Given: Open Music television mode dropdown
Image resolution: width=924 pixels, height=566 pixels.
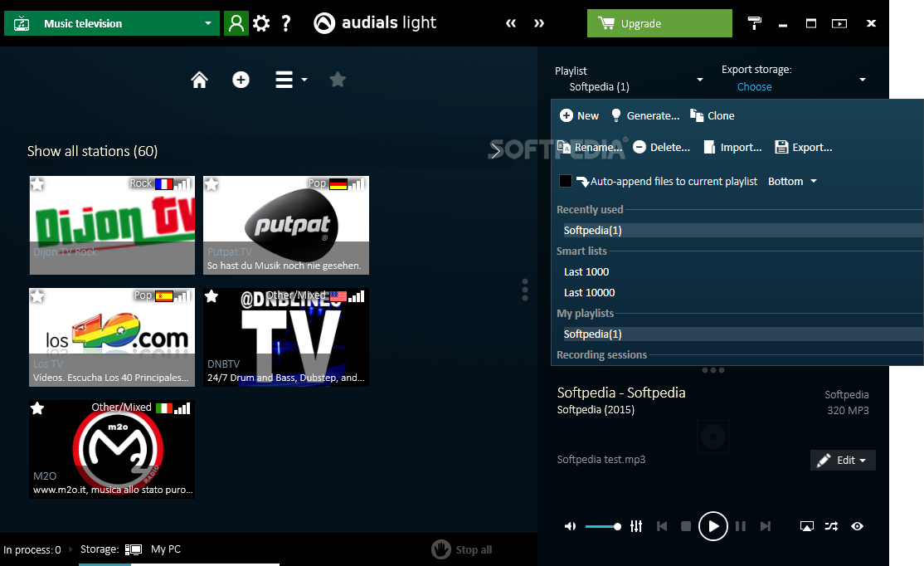Looking at the screenshot, I should [112, 23].
